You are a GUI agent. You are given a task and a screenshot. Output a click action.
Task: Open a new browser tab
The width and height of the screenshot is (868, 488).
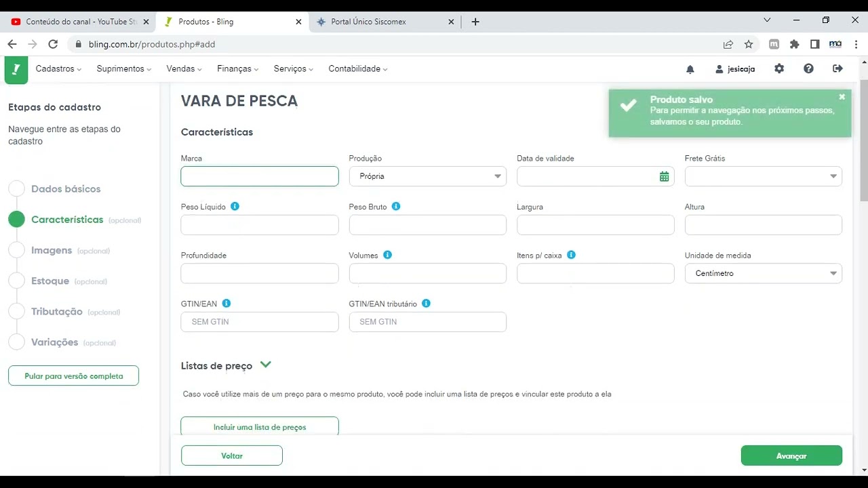click(475, 22)
